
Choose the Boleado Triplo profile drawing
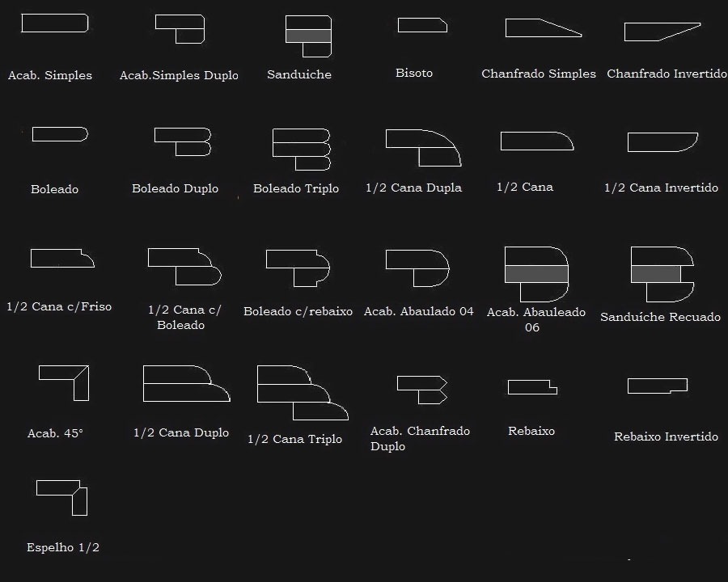pyautogui.click(x=302, y=150)
